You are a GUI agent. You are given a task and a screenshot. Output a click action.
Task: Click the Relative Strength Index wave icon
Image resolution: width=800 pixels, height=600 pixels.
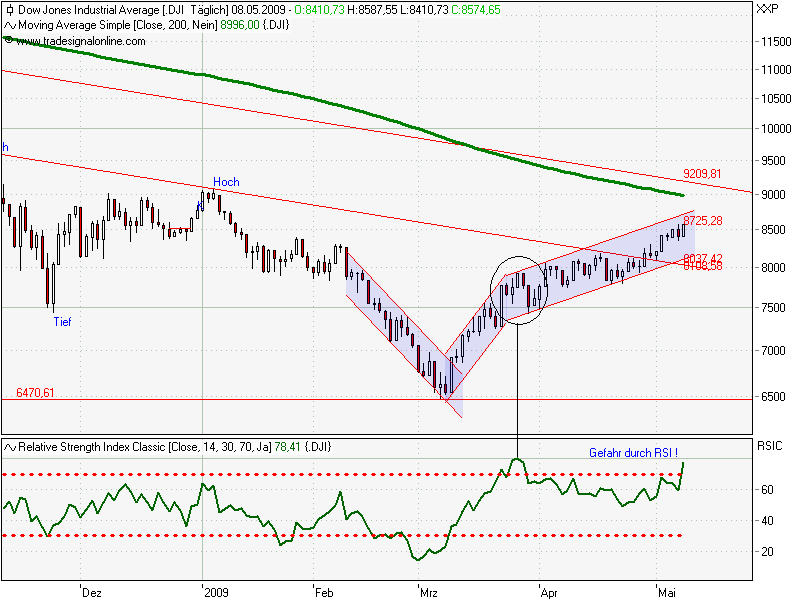(10, 448)
